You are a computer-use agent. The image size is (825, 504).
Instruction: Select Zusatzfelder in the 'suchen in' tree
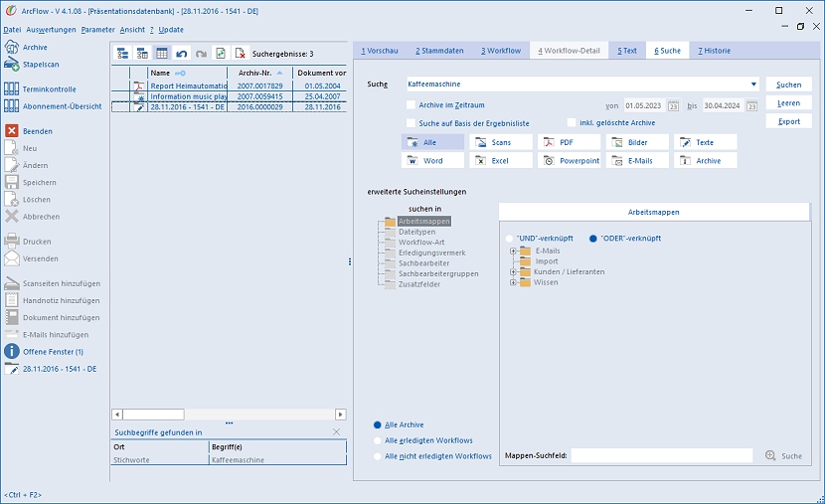click(x=418, y=284)
